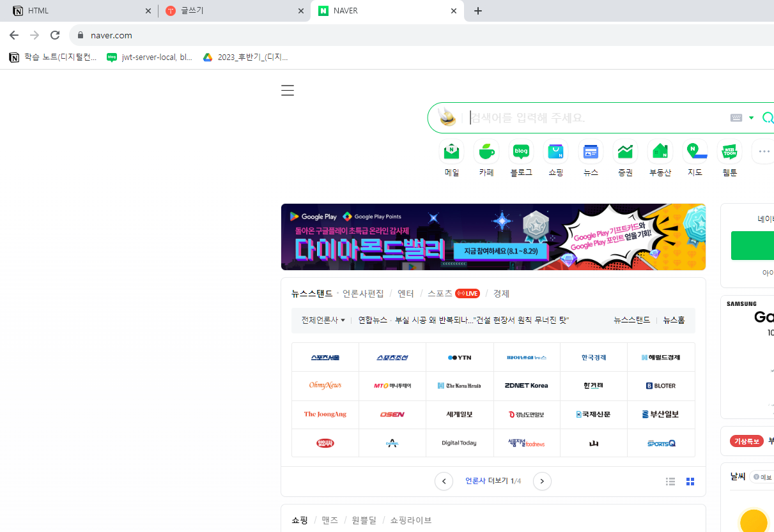Open the Mail (메일) shortcut icon
The image size is (774, 532).
pos(452,151)
